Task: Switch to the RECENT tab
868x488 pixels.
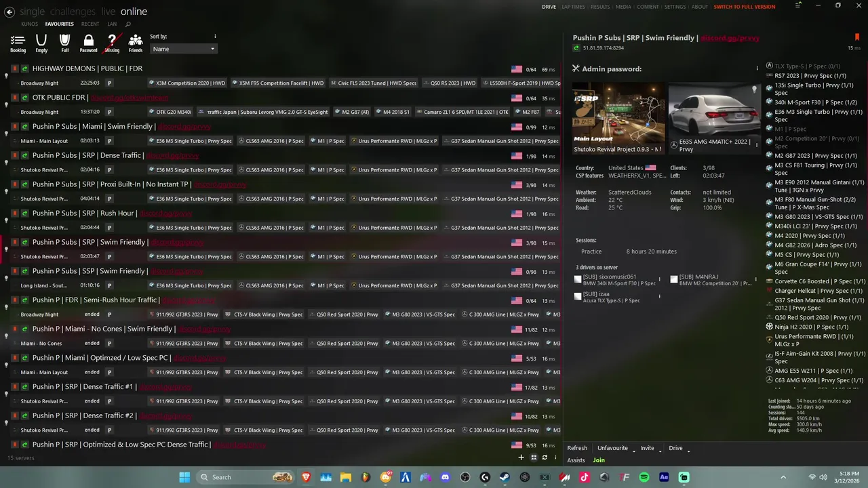Action: (x=90, y=24)
